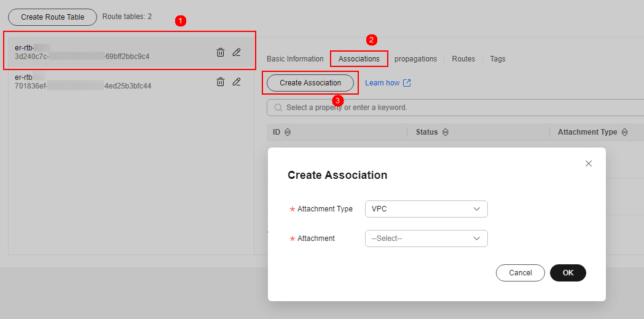Screen dimensions: 644x319
Task: Delete the route table ending in 69bff2bbc9c4
Action: point(221,52)
